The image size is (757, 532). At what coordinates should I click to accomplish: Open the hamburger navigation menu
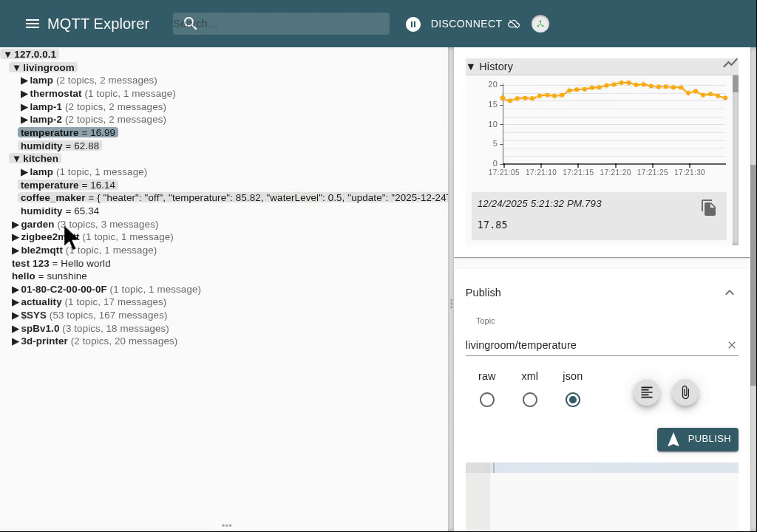pos(32,24)
